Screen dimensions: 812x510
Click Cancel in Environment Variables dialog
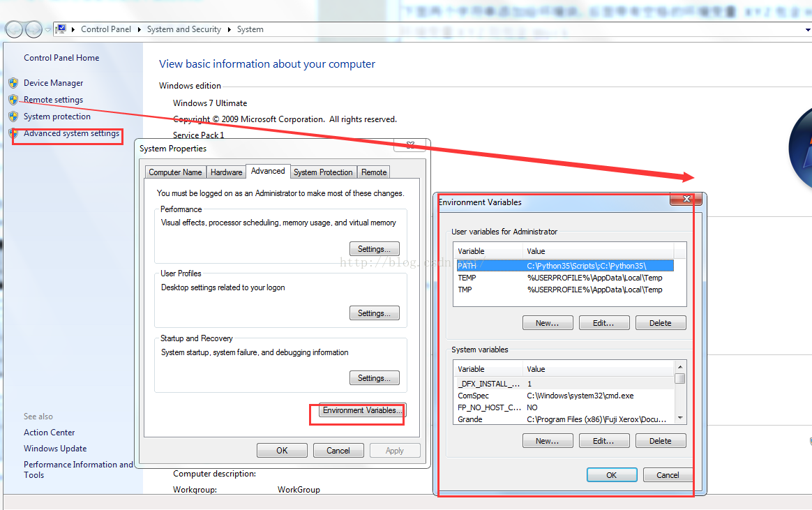(668, 475)
